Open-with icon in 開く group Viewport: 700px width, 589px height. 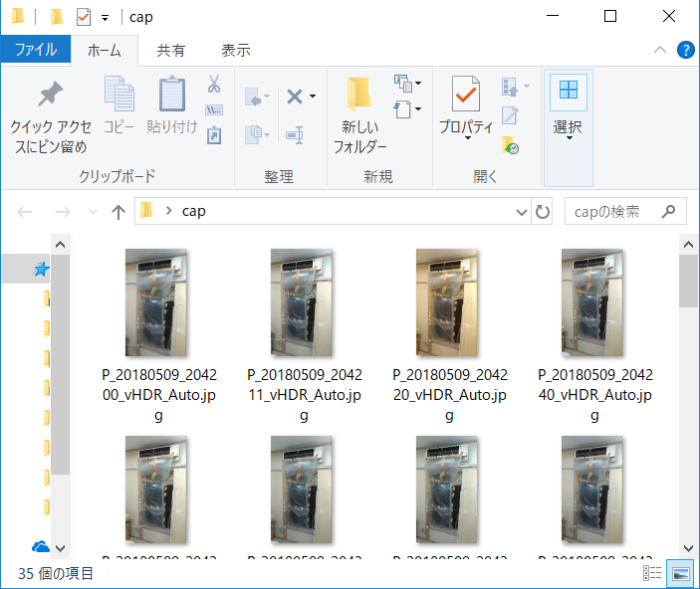click(x=510, y=87)
